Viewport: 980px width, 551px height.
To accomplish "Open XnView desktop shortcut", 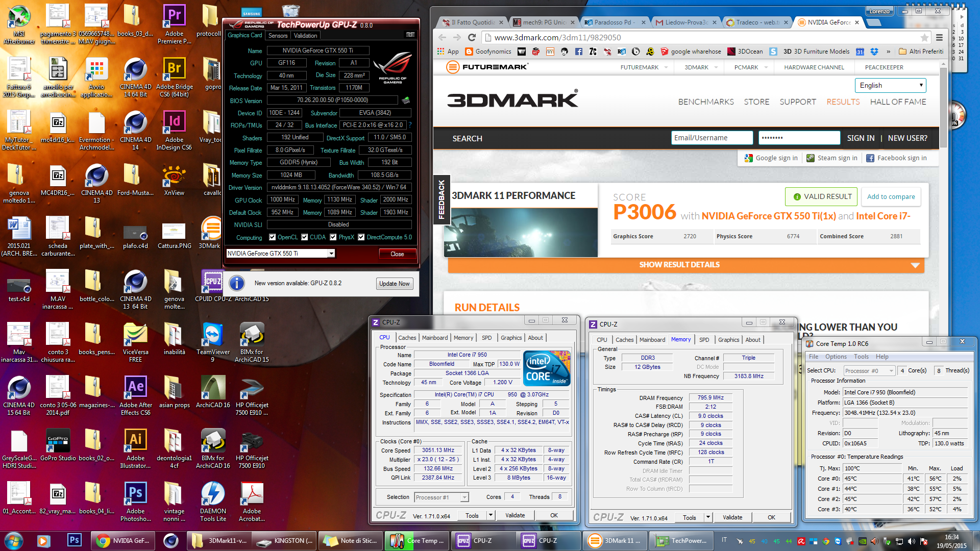I will click(x=174, y=180).
